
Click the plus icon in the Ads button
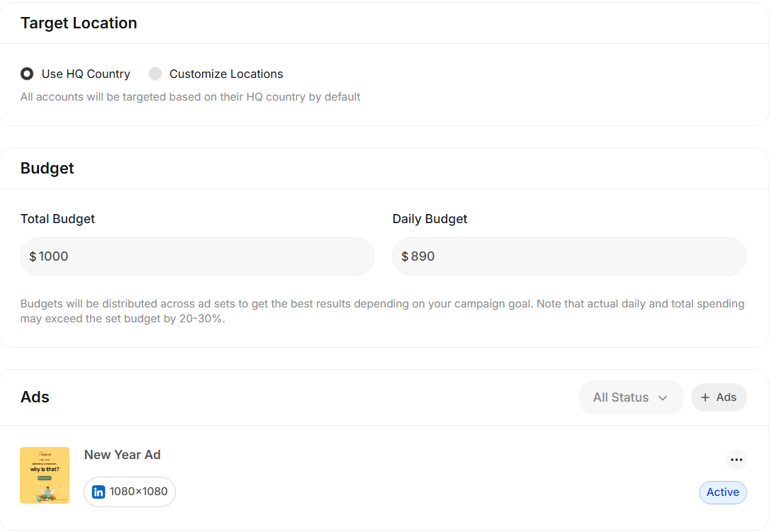tap(705, 397)
